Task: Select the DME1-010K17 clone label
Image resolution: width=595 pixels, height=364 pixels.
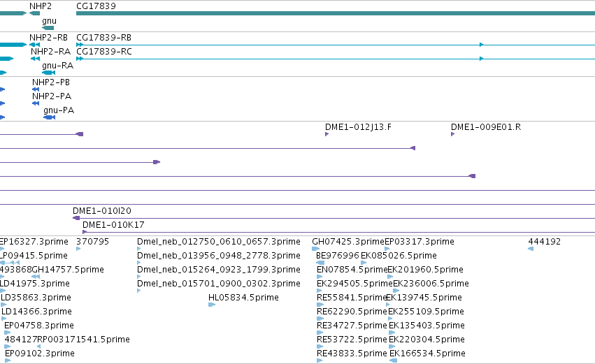Action: pyautogui.click(x=113, y=225)
